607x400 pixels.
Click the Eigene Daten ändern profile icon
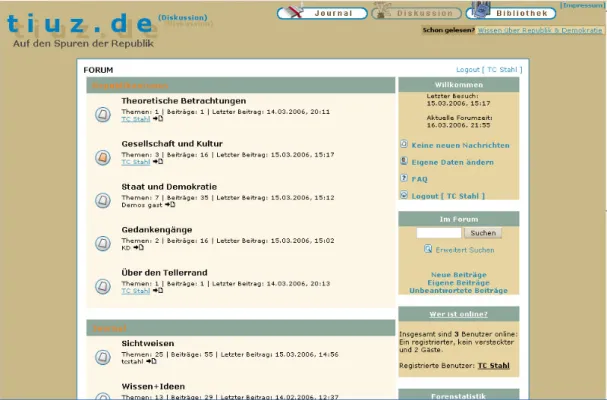(404, 161)
